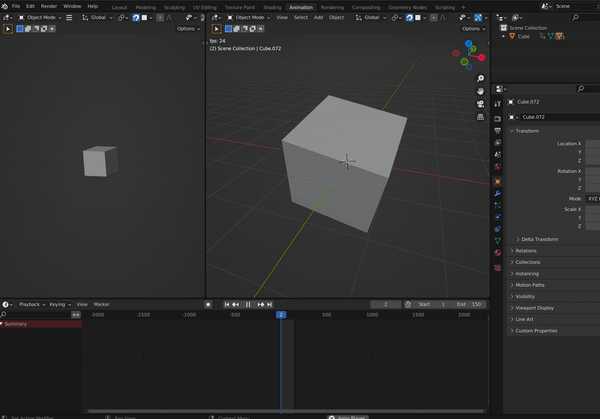Open the Object Data mesh properties tab

(x=498, y=241)
